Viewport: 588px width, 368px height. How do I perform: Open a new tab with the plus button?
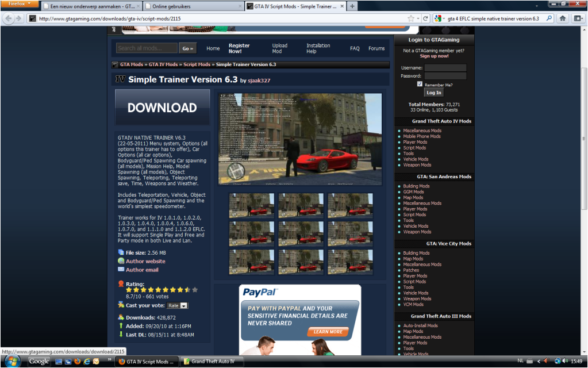pos(352,6)
